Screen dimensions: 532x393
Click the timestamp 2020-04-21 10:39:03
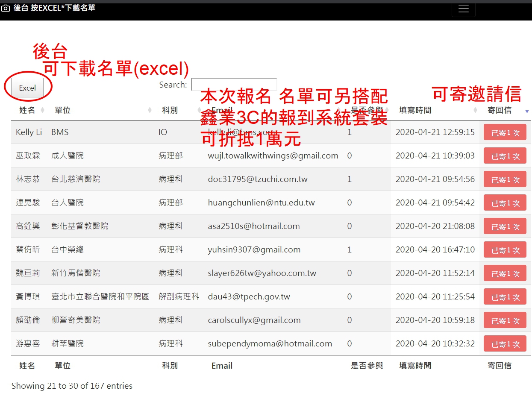click(x=435, y=155)
